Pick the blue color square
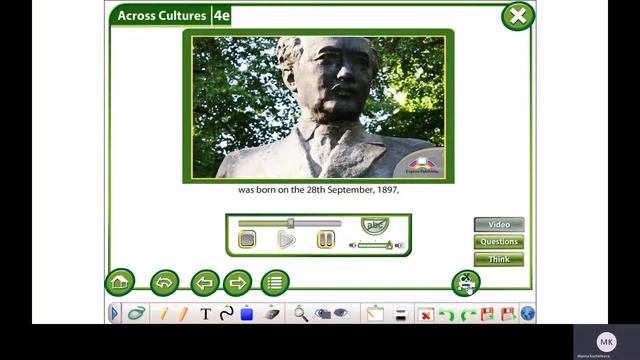The width and height of the screenshot is (640, 360). (x=247, y=313)
